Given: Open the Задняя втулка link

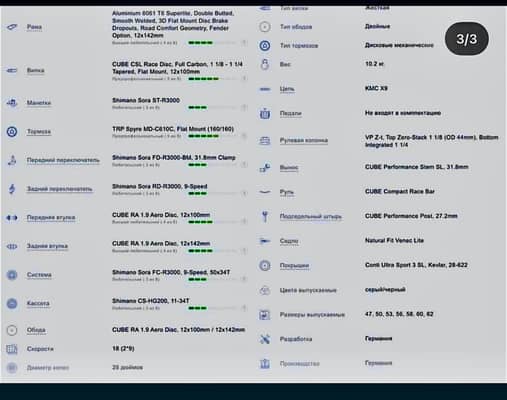Looking at the screenshot, I should point(47,246).
